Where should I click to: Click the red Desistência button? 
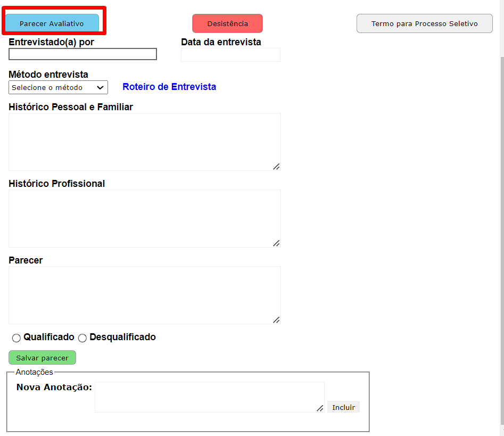click(x=227, y=23)
